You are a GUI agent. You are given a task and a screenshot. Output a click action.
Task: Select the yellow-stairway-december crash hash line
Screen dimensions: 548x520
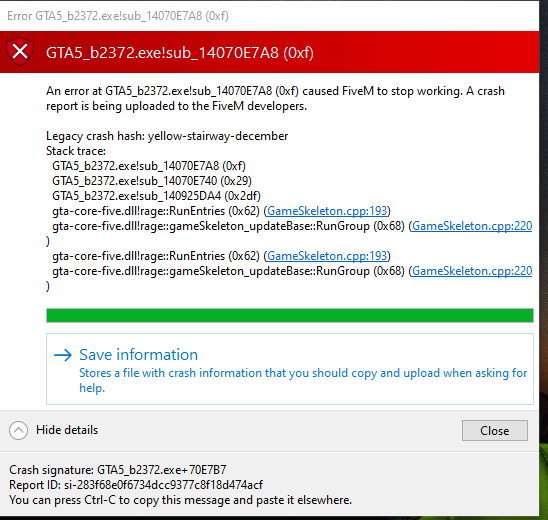coord(167,136)
